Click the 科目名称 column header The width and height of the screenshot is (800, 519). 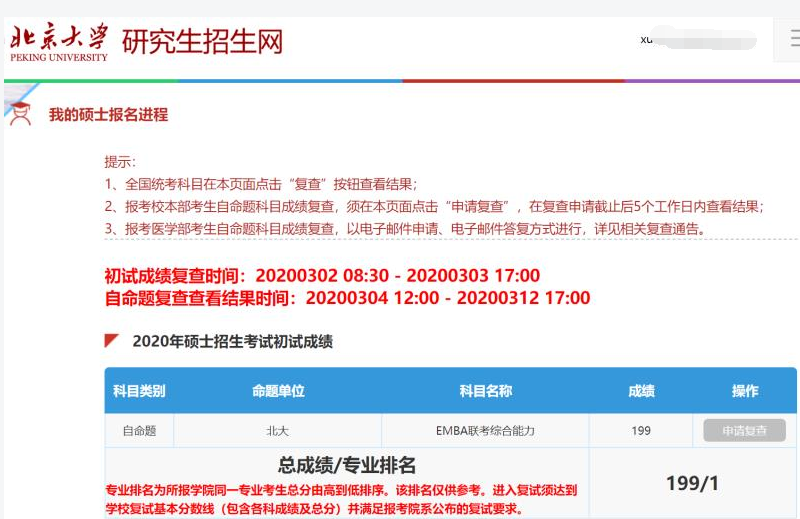(x=486, y=391)
